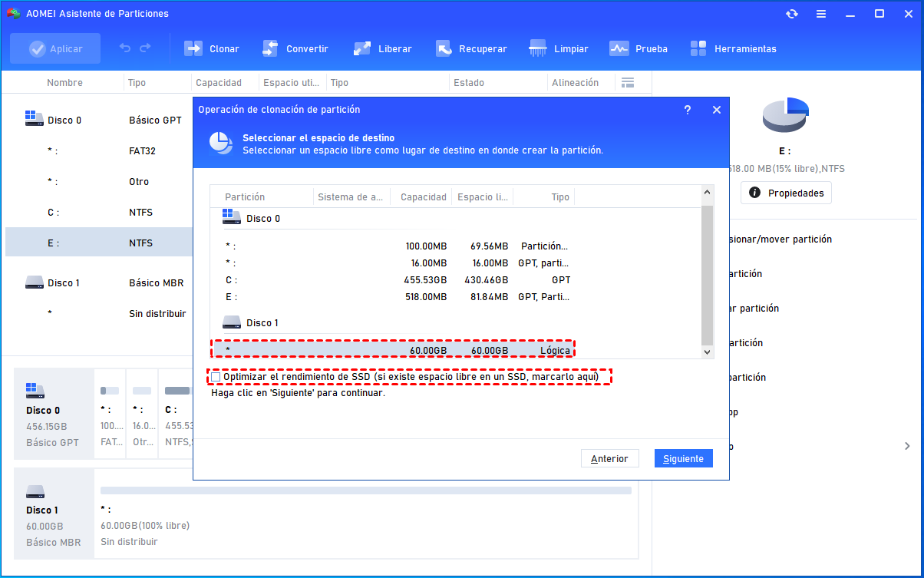This screenshot has width=924, height=578.
Task: Open the hamburger menu in the title bar
Action: tap(821, 14)
